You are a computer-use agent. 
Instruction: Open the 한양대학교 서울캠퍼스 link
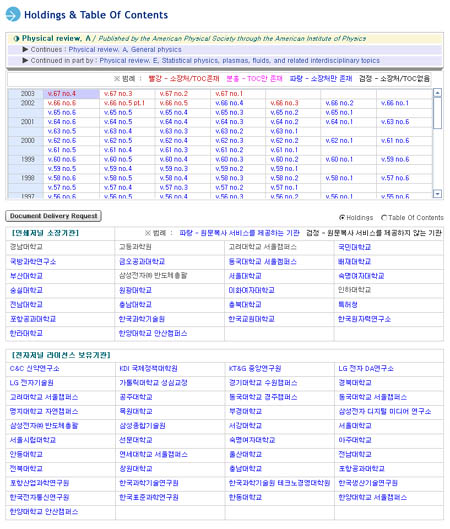point(373,497)
